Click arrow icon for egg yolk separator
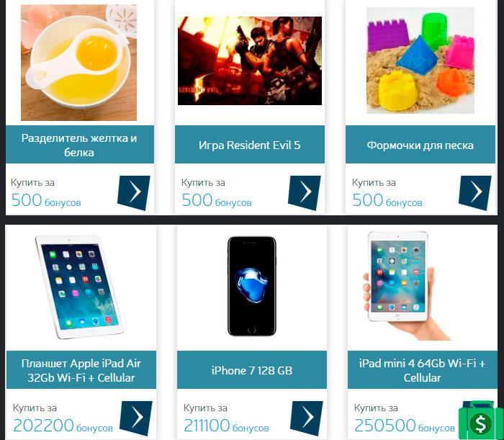 click(x=134, y=192)
